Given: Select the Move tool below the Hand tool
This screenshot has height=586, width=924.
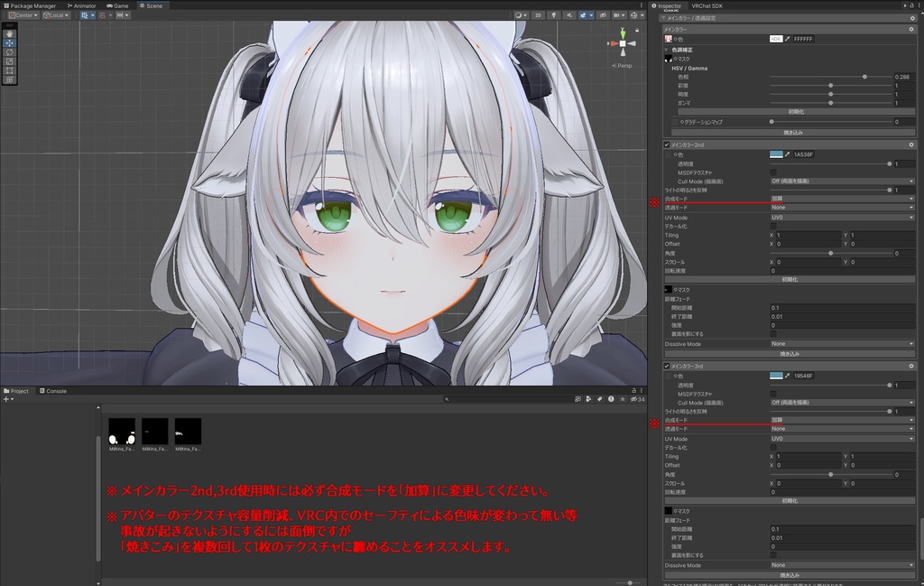Looking at the screenshot, I should coord(10,43).
